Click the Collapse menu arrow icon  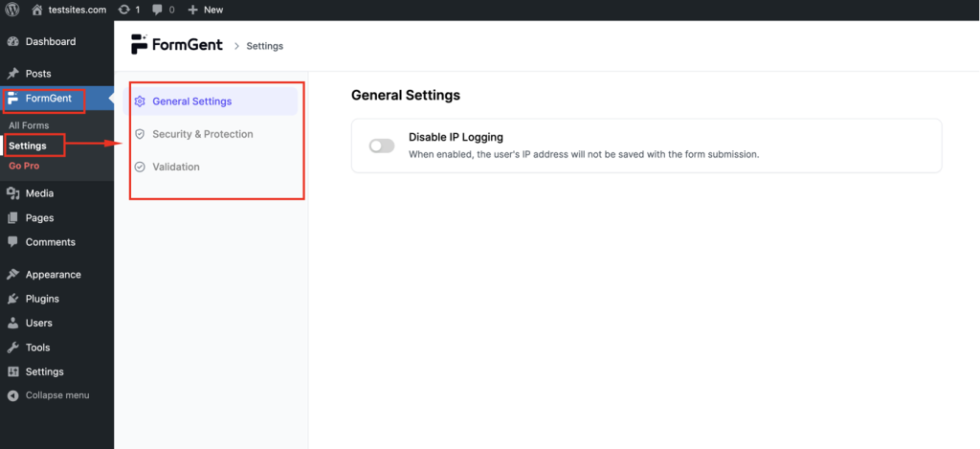[13, 395]
